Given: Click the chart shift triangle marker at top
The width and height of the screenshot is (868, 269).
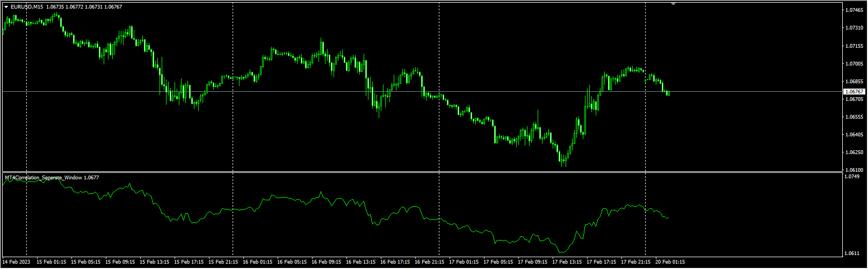Looking at the screenshot, I should 674,4.
